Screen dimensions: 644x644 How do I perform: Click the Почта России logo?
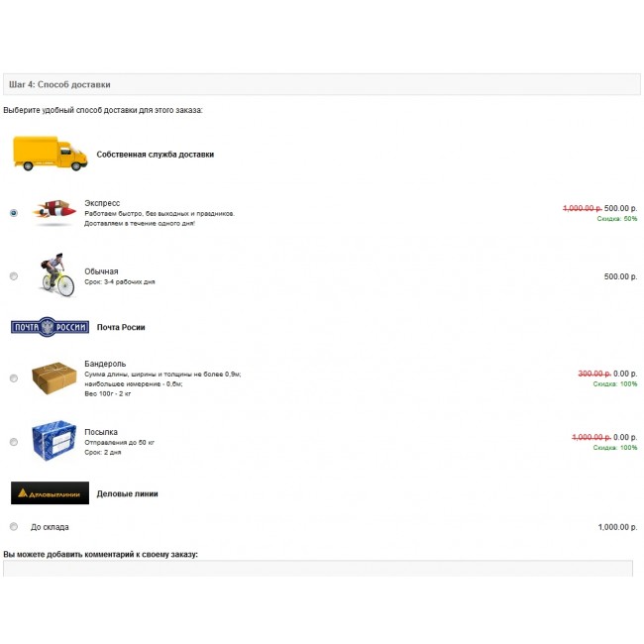[x=50, y=327]
